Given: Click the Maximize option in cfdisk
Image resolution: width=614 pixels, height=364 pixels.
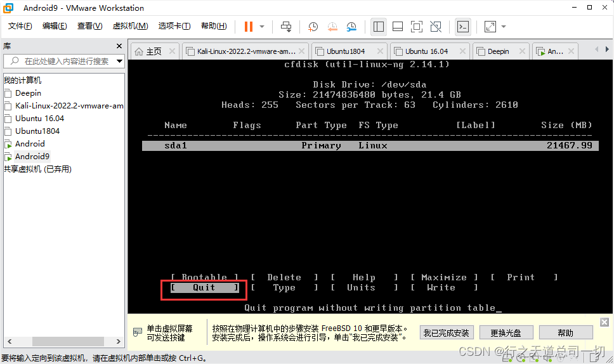Looking at the screenshot, I should point(444,277).
